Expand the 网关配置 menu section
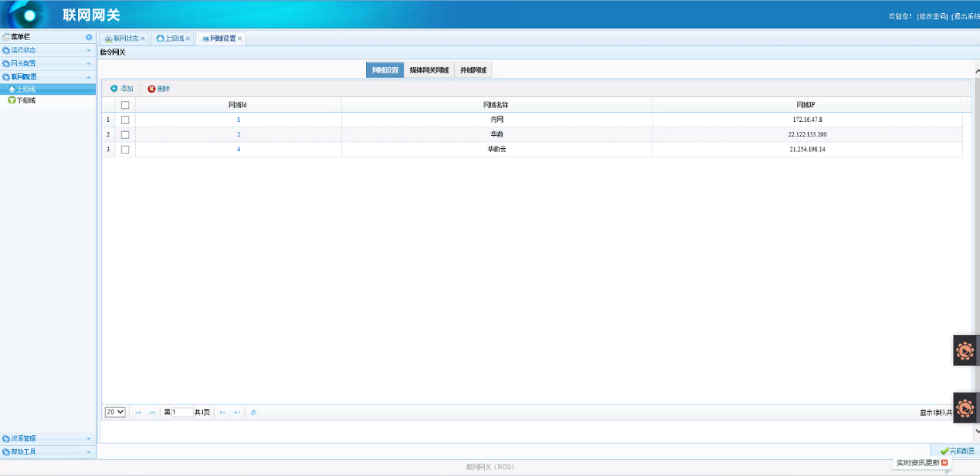Screen dimensions: 980x476 pyautogui.click(x=48, y=63)
